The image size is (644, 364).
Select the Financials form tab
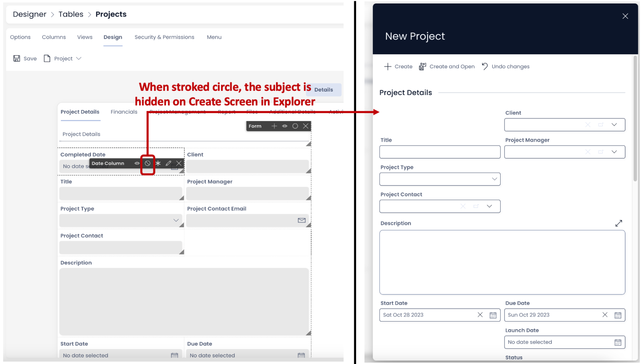[124, 112]
